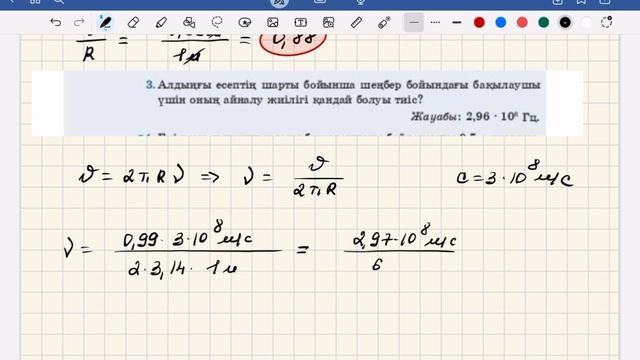Screen dimensions: 640x360
Task: Pick the light red color swatch
Action: pyautogui.click(x=522, y=22)
